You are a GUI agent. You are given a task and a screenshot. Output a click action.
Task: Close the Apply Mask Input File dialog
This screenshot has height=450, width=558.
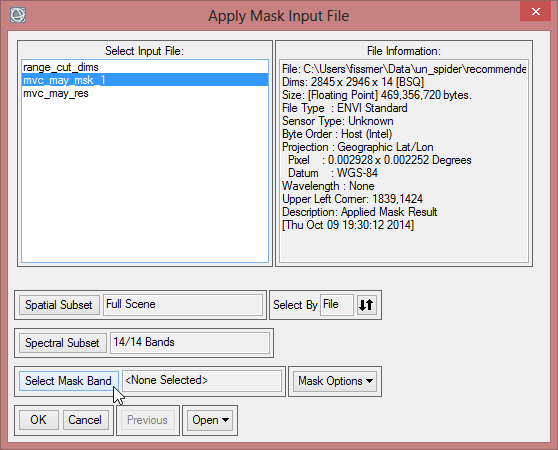536,11
